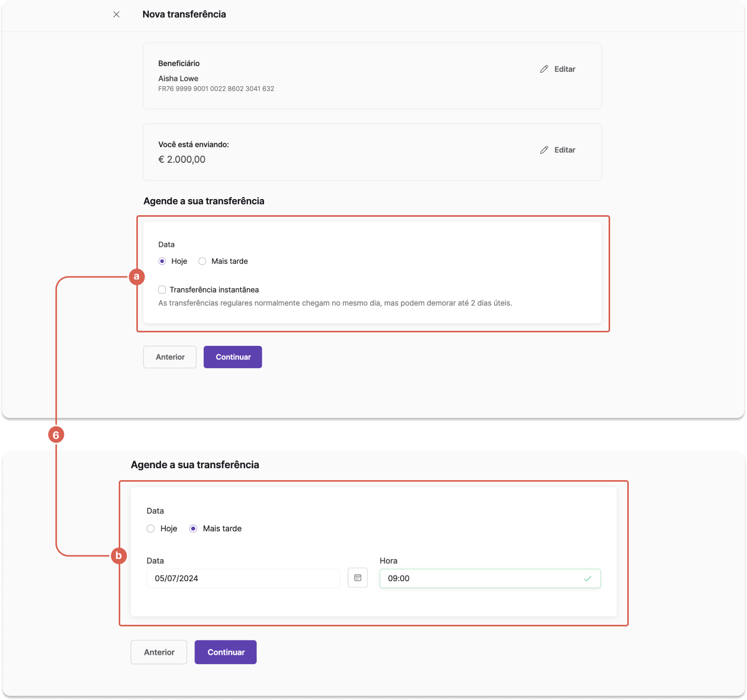This screenshot has height=700, width=747.
Task: Select Hoje radio in lower panel
Action: [x=151, y=529]
